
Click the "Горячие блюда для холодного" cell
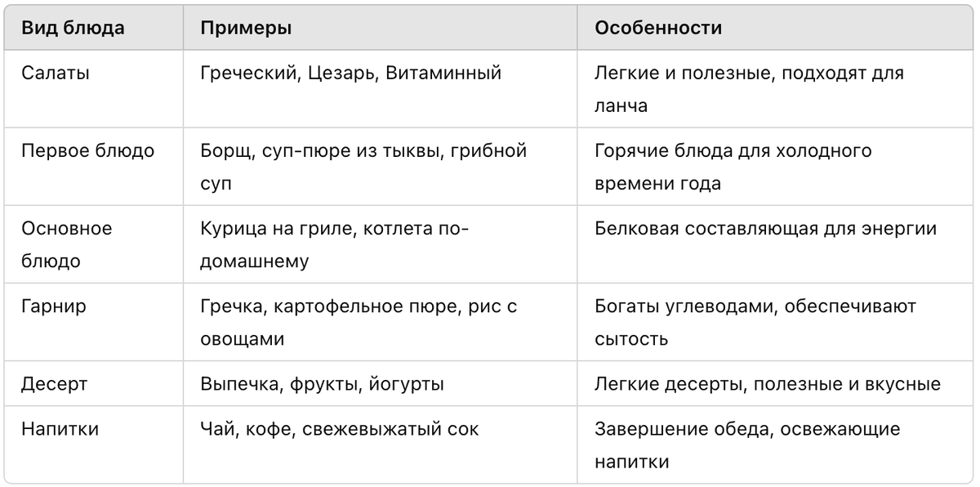[x=776, y=167]
